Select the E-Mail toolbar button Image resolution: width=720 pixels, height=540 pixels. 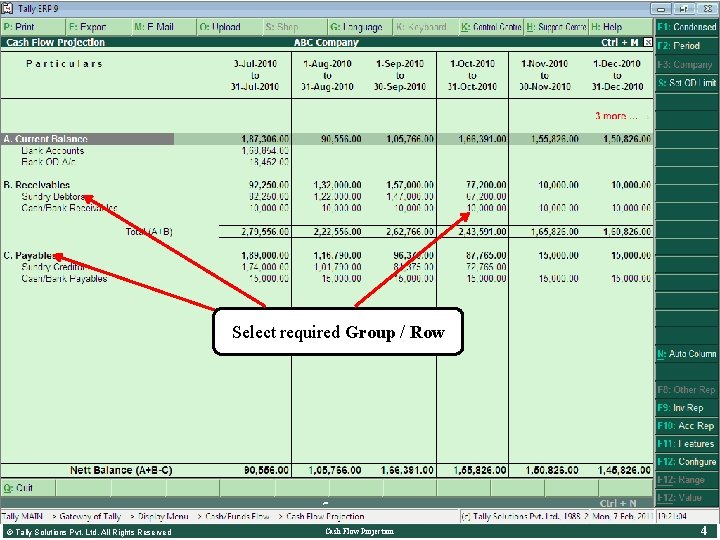click(164, 27)
